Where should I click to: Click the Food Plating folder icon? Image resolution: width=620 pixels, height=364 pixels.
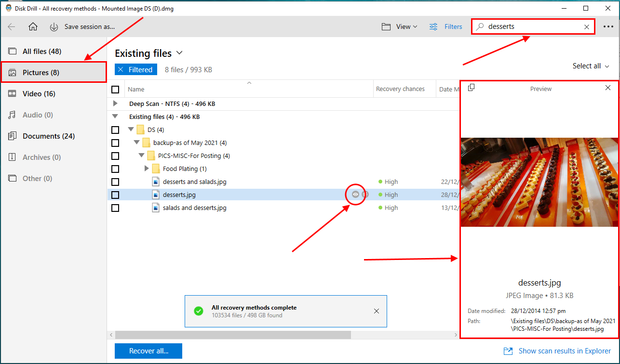156,169
